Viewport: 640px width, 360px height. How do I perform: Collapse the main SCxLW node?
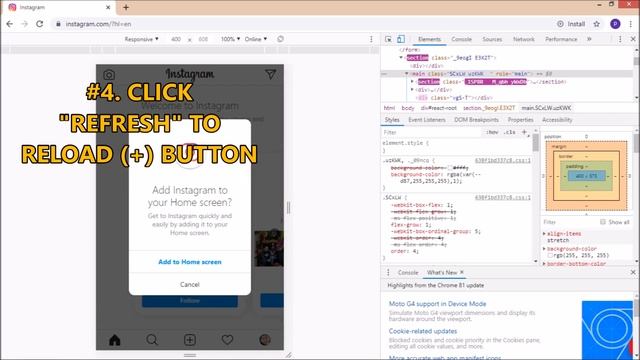407,74
